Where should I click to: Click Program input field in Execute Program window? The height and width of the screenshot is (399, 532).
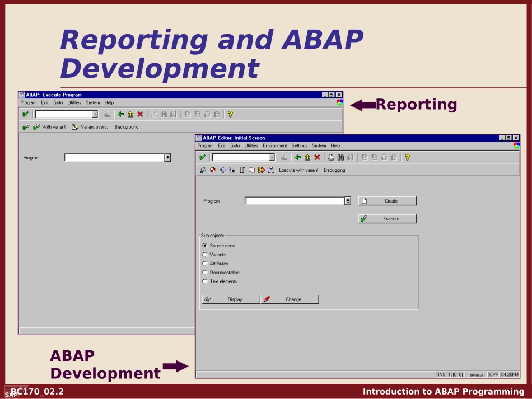[114, 158]
